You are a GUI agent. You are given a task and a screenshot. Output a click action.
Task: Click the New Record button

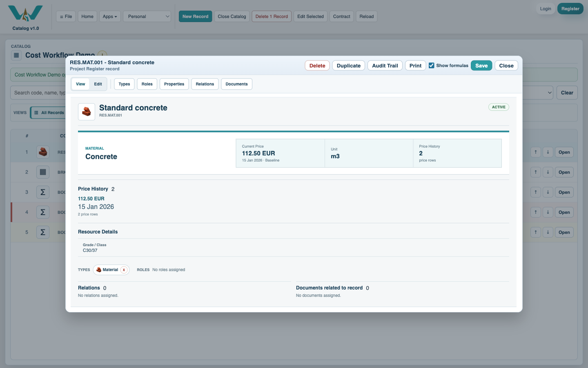tap(196, 16)
